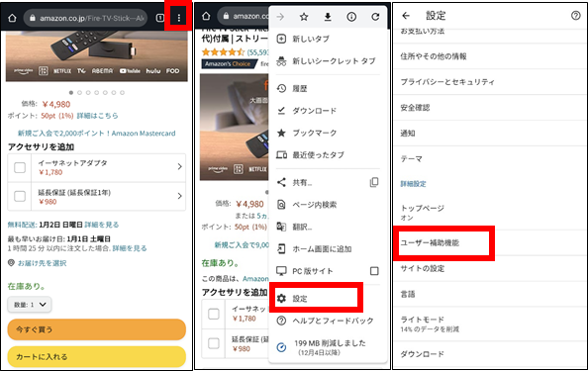Click カートに入れる button
Image resolution: width=588 pixels, height=371 pixels.
(97, 357)
